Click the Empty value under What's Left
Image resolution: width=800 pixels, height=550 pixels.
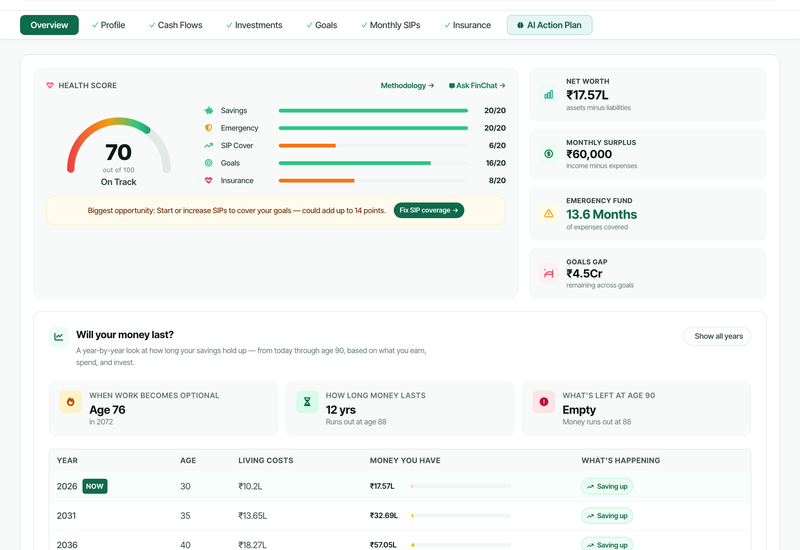(x=579, y=410)
